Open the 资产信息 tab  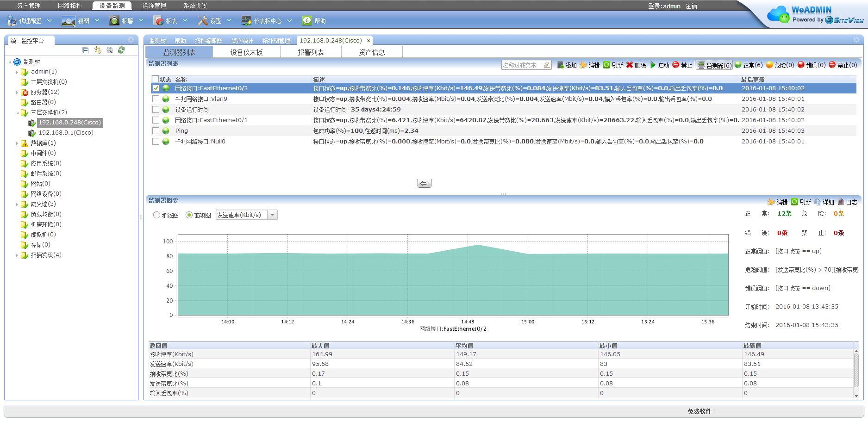(372, 52)
